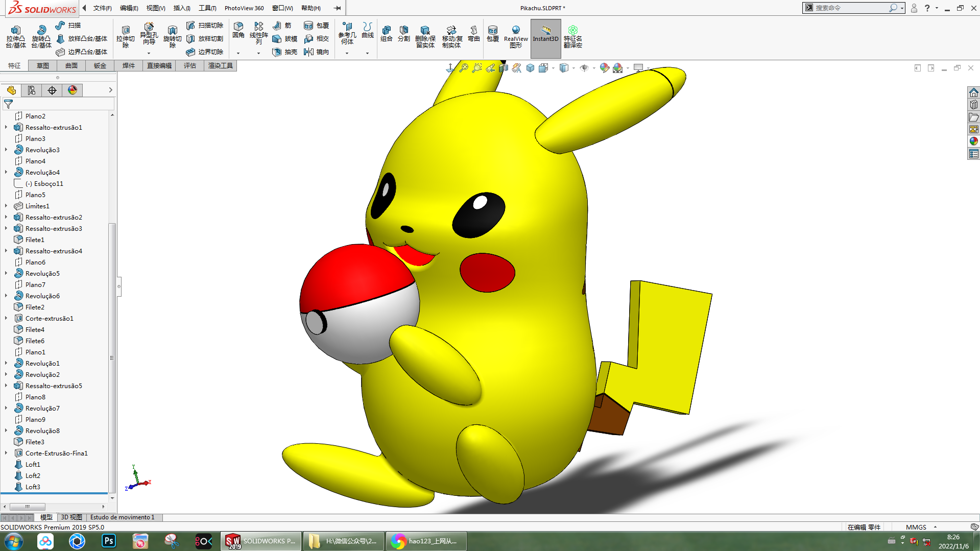Open the 异型孔向导 hole wizard
This screenshot has width=980, height=551.
149,35
